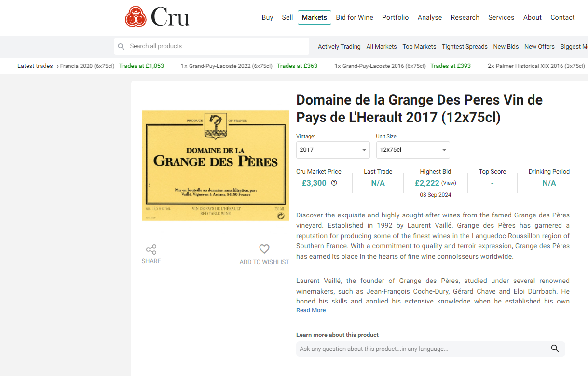The height and width of the screenshot is (376, 588).
Task: Focus the Search all products field
Action: coord(212,46)
